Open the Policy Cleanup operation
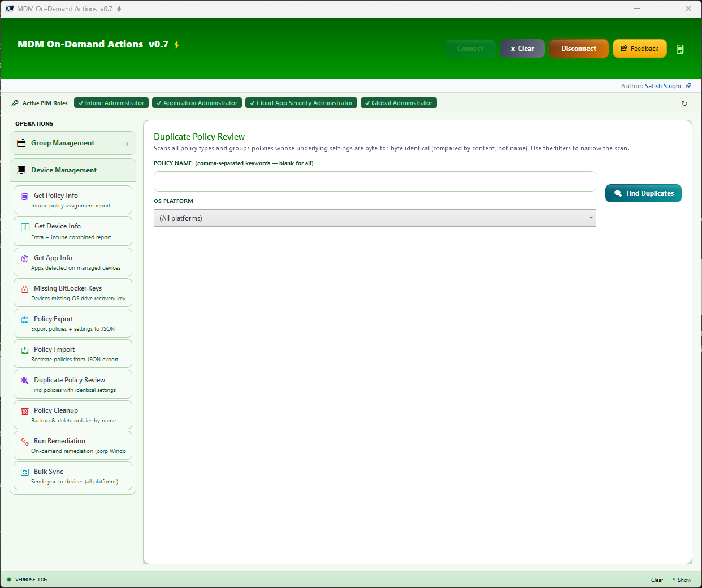 (73, 415)
